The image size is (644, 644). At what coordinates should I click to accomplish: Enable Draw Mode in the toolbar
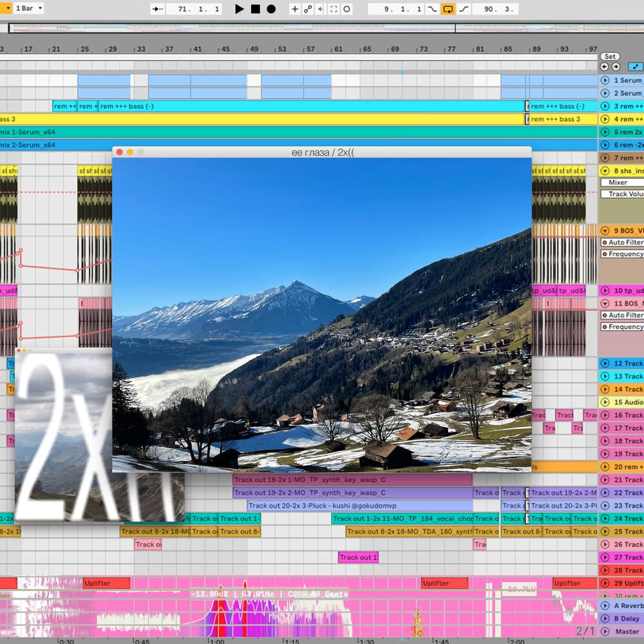(295, 8)
